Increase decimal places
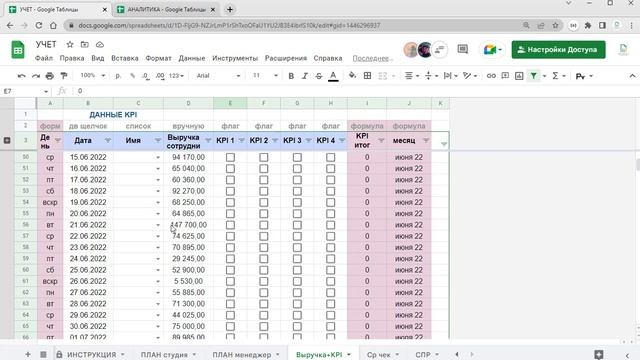The width and height of the screenshot is (640, 360). click(160, 76)
